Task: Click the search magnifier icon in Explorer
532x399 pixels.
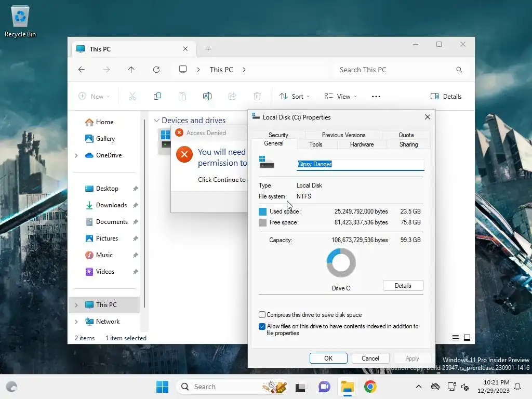Action: [459, 70]
